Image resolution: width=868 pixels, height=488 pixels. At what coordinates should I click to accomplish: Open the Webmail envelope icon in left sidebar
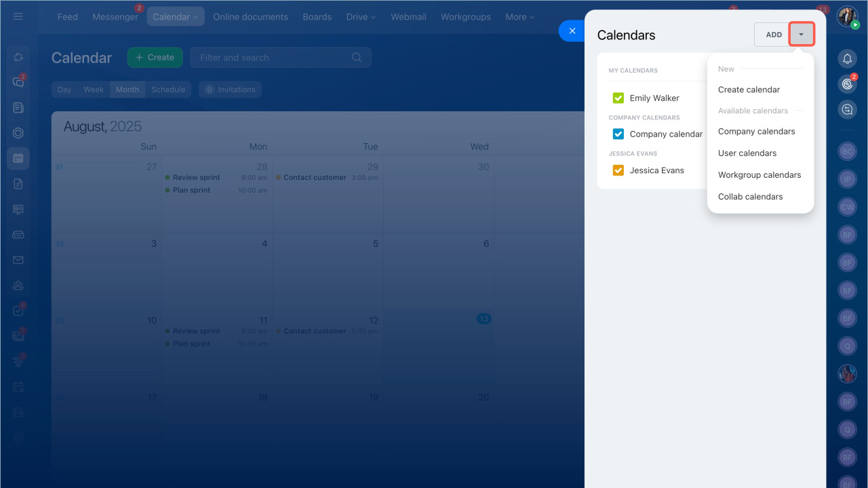(18, 260)
